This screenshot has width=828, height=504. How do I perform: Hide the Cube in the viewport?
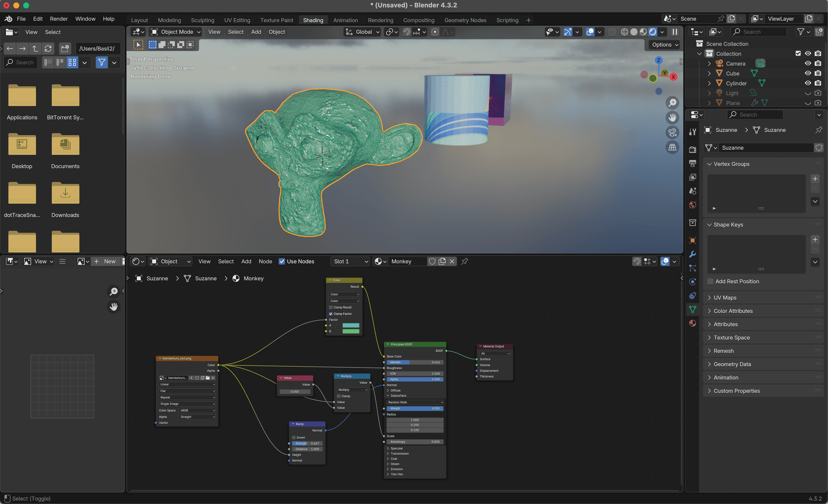808,73
